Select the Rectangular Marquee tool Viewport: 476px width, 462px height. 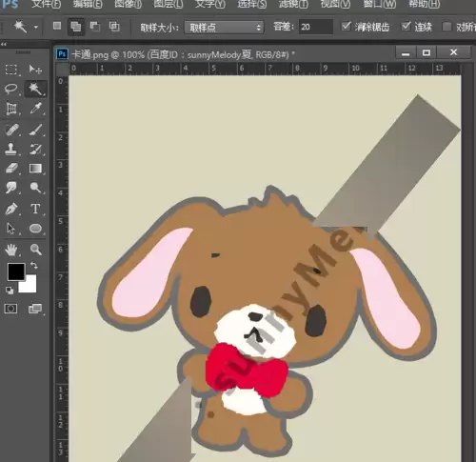(11, 70)
